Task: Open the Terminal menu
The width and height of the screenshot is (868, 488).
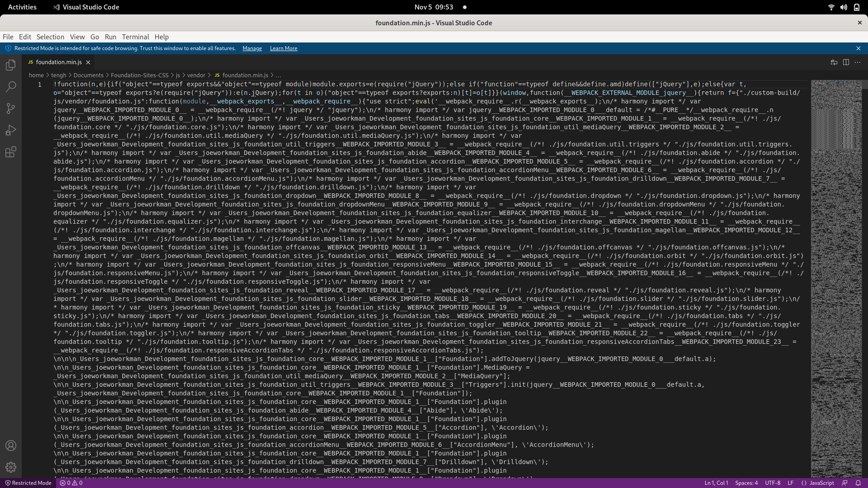Action: tap(135, 37)
